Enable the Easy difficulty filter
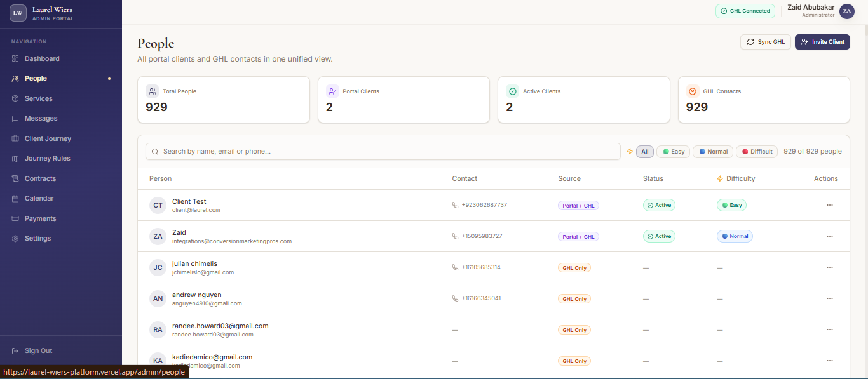Screen dimensions: 868x379 [673, 151]
